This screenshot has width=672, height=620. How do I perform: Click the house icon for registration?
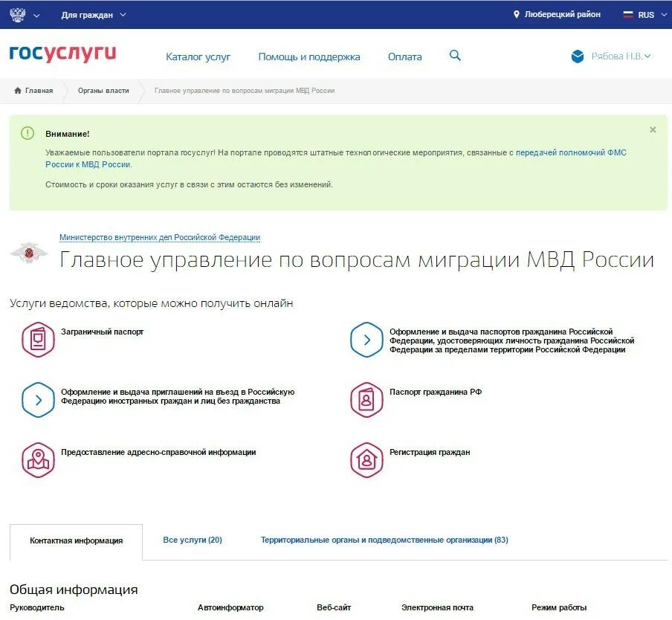pyautogui.click(x=366, y=460)
